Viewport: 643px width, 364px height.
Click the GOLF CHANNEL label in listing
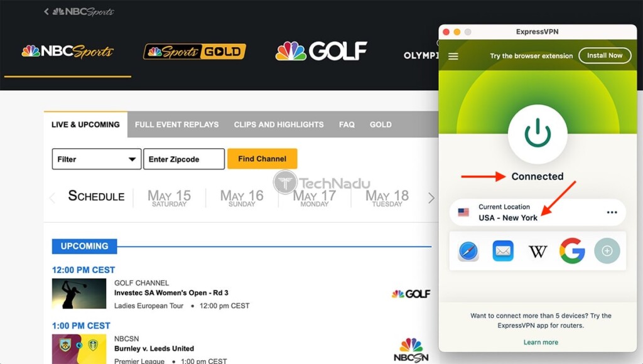pyautogui.click(x=141, y=283)
